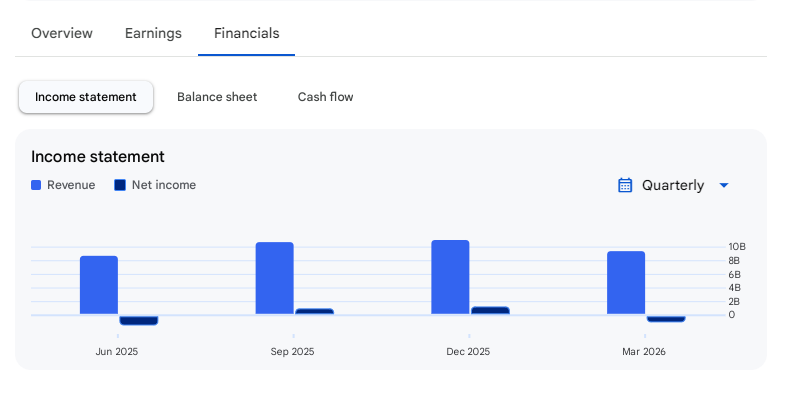Switch to the Earnings tab
787x395 pixels.
pos(153,33)
